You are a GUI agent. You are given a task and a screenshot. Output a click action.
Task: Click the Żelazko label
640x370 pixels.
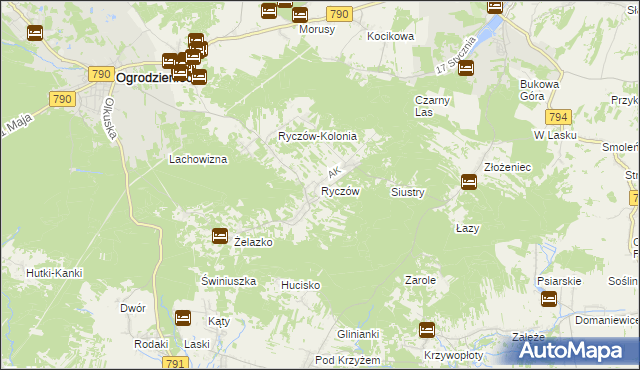click(253, 242)
